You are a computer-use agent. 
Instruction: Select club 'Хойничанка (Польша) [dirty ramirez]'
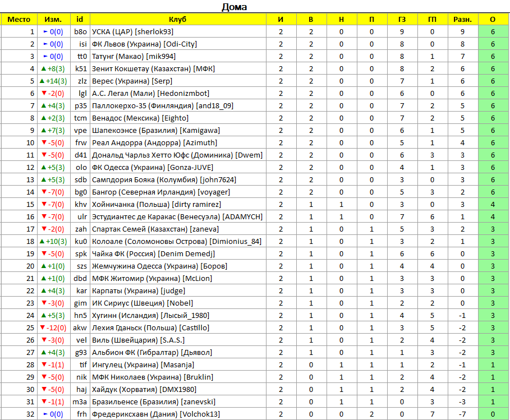(x=157, y=205)
